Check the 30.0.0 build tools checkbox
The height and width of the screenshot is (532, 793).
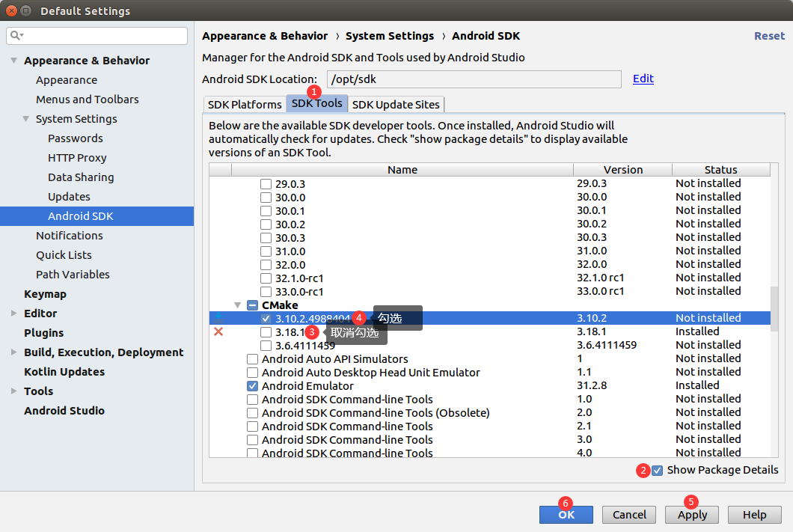coord(266,198)
